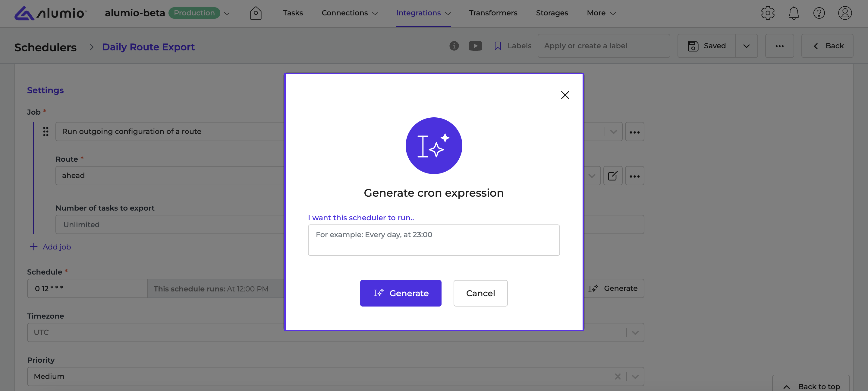Screen dimensions: 868x391
Task: Click the Saved button
Action: [x=706, y=46]
